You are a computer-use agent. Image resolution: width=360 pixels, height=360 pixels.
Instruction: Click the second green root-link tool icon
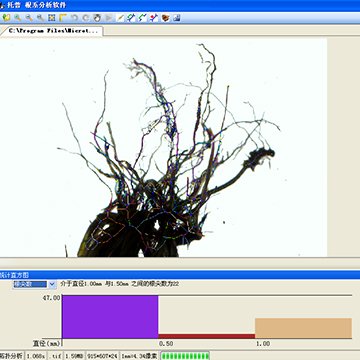143,18
